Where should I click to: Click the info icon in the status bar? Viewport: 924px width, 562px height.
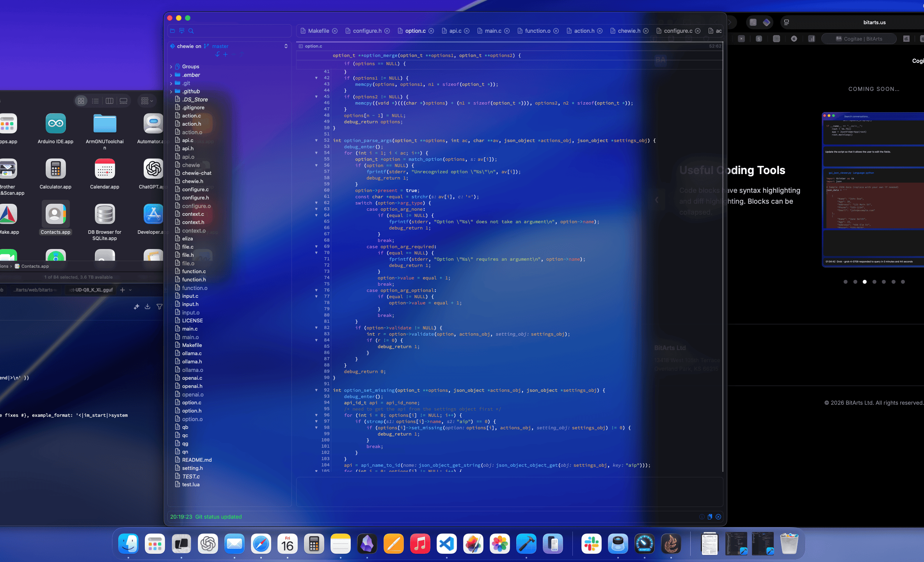[x=702, y=517]
